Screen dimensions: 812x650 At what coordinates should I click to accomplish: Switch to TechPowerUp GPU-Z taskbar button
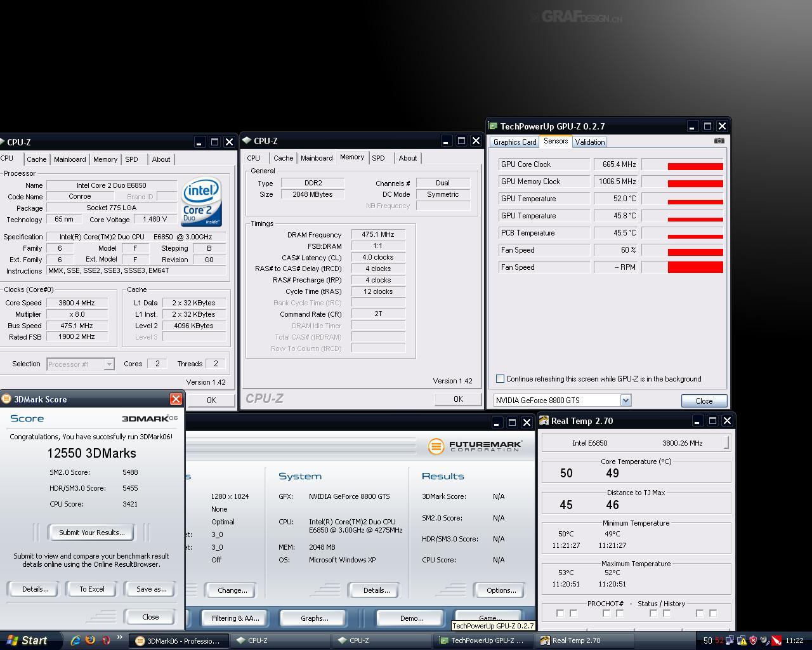[x=482, y=640]
